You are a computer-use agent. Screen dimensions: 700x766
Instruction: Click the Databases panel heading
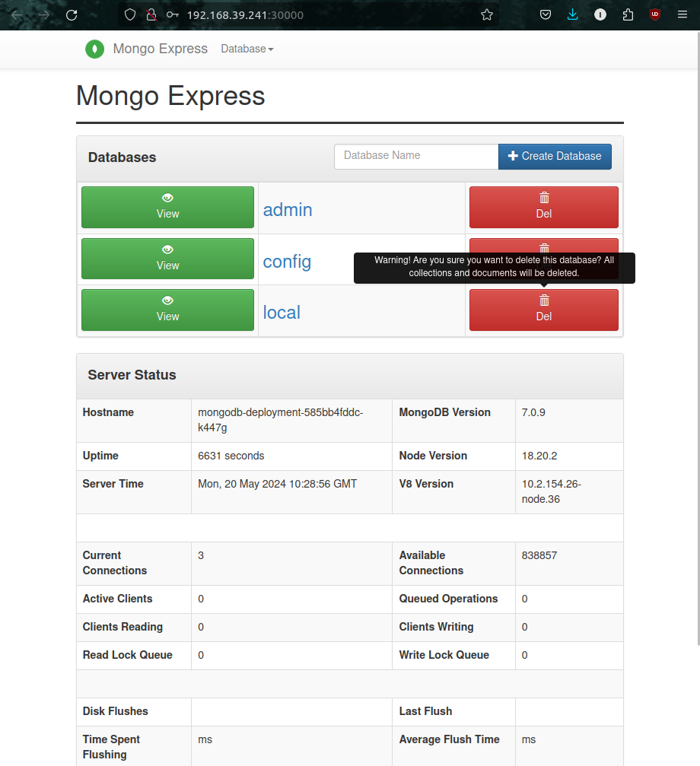coord(123,157)
